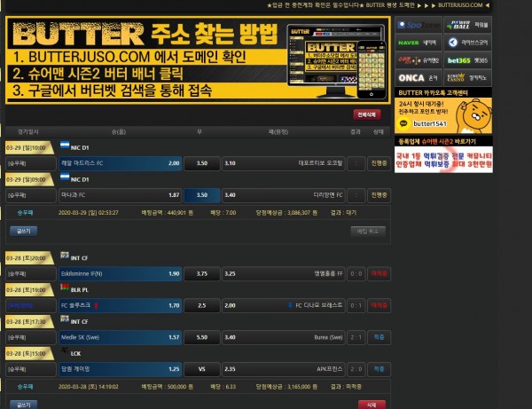Click the Belarus flag beside BLR PL
This screenshot has height=409, width=532.
pyautogui.click(x=64, y=288)
